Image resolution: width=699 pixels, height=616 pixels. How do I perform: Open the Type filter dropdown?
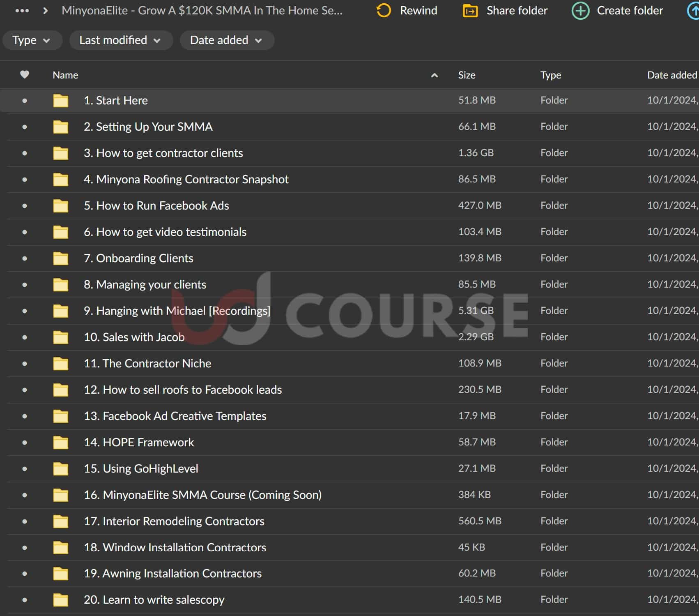[x=32, y=40]
